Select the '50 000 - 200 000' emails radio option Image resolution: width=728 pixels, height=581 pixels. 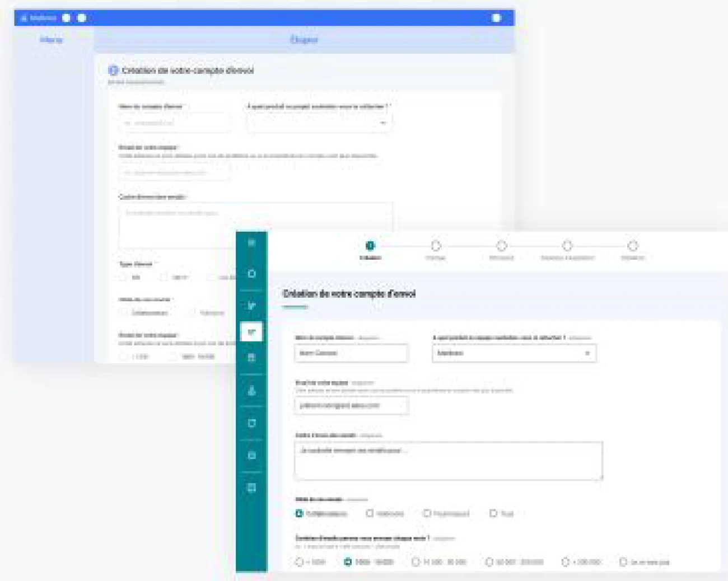489,562
